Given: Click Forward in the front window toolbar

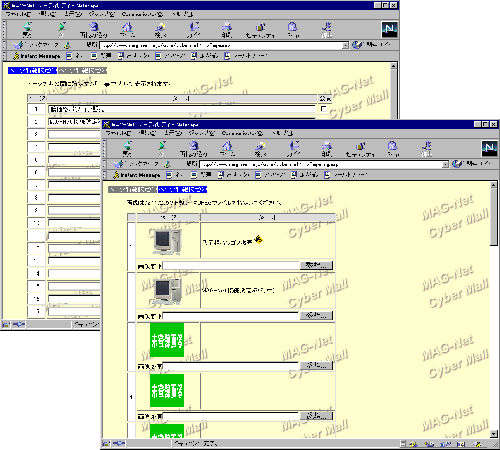Looking at the screenshot, I should point(162,149).
